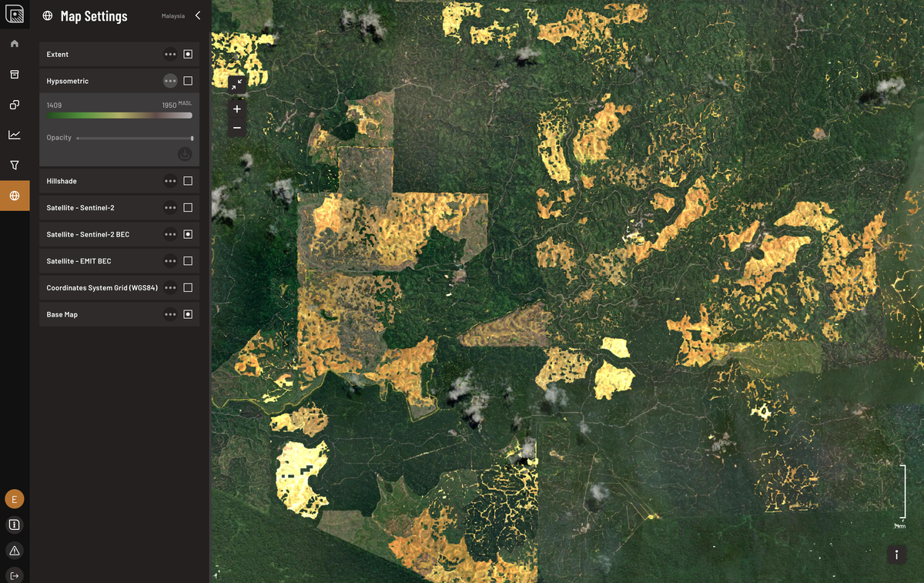Open the archive box icon in sidebar

tap(14, 74)
